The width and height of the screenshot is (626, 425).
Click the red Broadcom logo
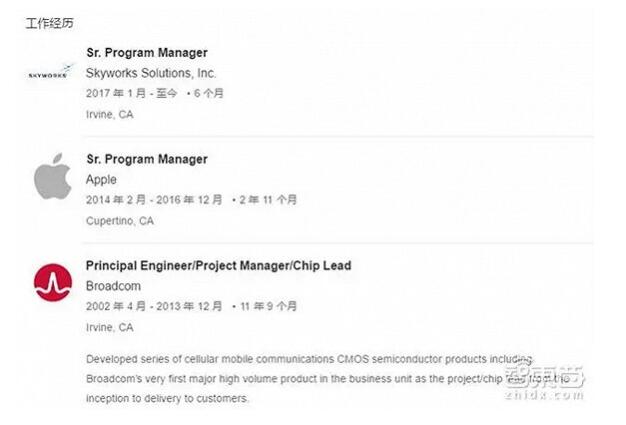click(53, 283)
